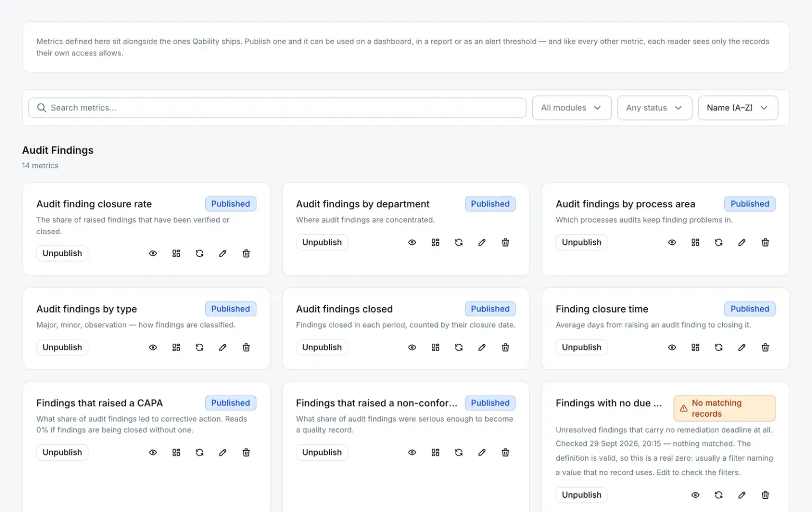Viewport: 812px width, 512px height.
Task: Click the Findings that raised a non-confor... title
Action: click(x=376, y=403)
